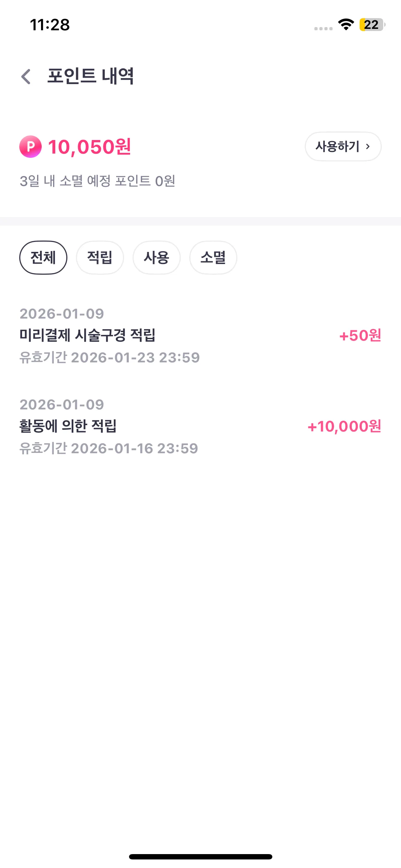Tap the back arrow icon
401x868 pixels.
tap(26, 77)
